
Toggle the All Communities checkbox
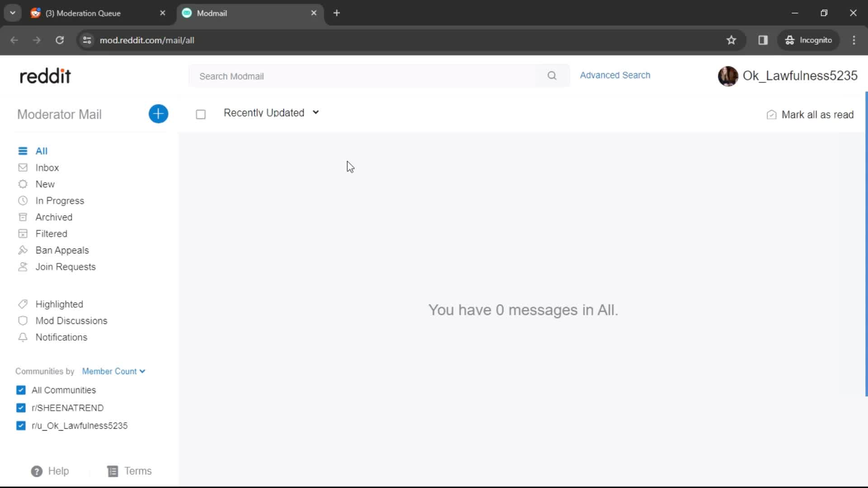(21, 390)
